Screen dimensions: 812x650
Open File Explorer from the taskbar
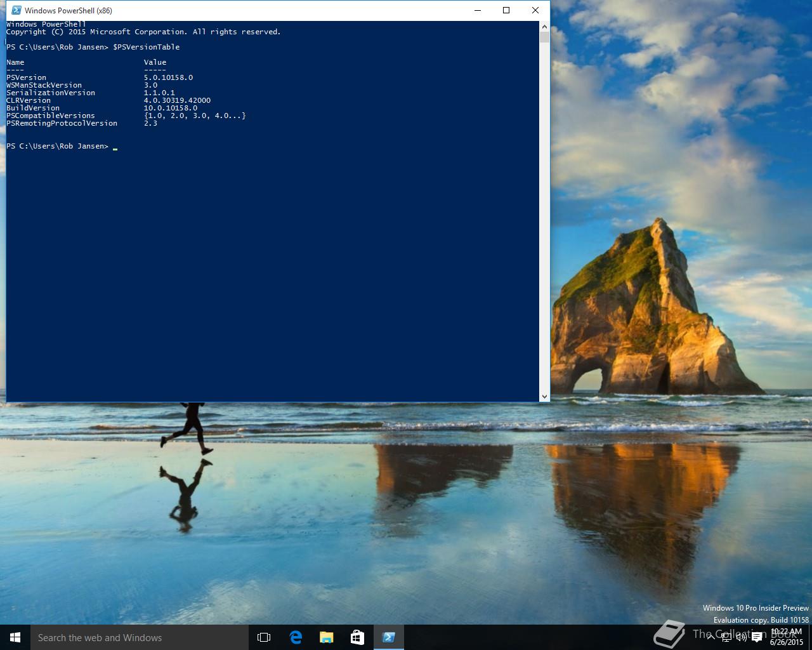[x=327, y=637]
